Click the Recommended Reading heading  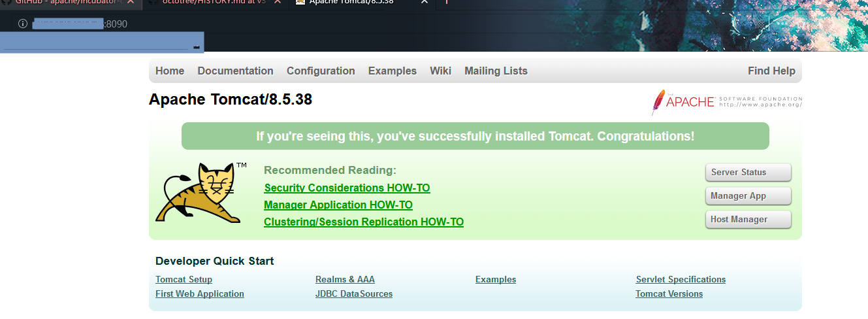pyautogui.click(x=330, y=171)
